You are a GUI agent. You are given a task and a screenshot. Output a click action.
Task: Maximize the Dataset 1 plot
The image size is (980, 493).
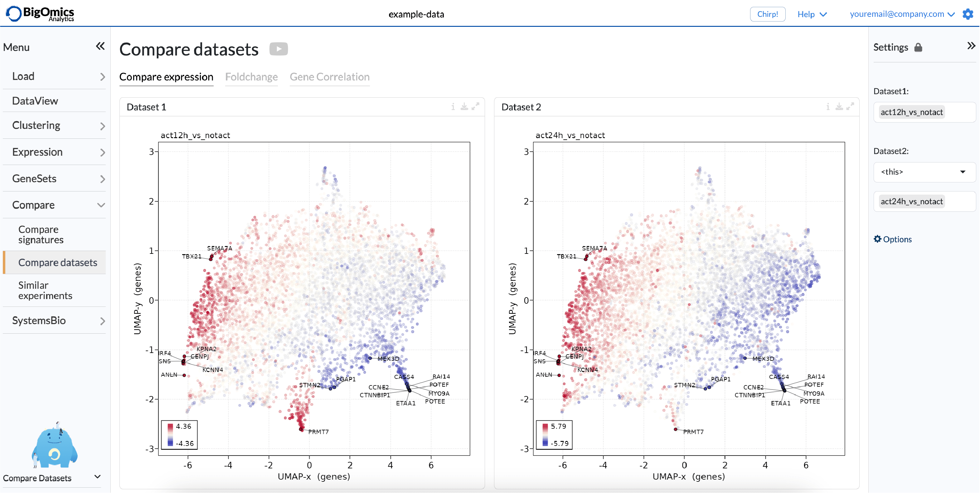tap(475, 107)
